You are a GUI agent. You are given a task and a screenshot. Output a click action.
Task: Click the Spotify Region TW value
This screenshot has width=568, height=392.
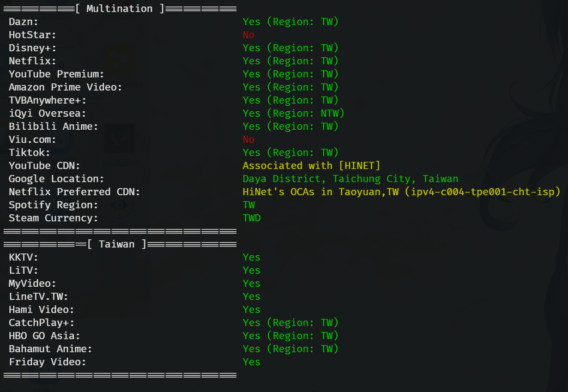pos(249,205)
